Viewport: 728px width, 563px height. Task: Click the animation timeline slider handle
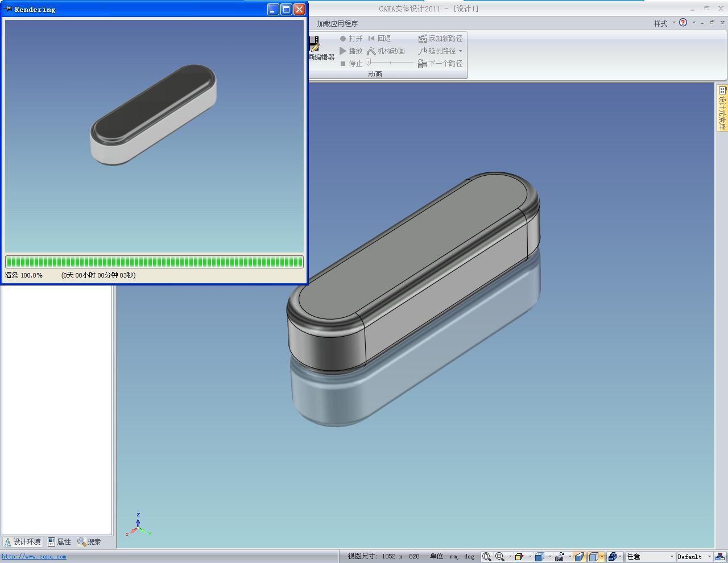pos(369,63)
